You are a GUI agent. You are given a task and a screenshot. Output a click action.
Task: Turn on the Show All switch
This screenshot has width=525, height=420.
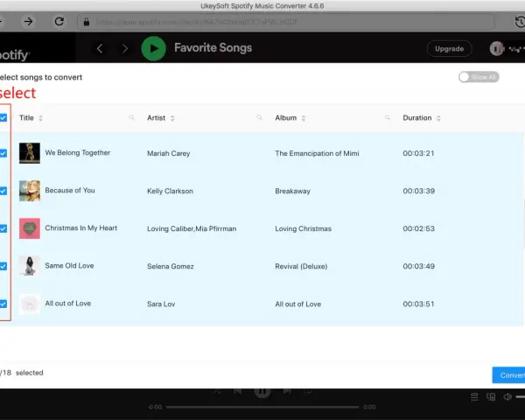479,77
